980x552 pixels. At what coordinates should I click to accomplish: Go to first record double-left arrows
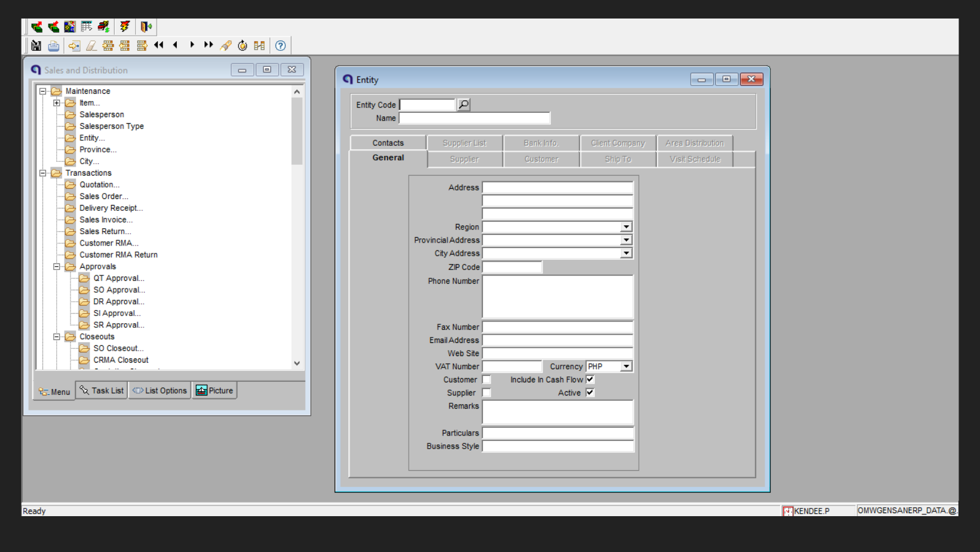click(158, 45)
